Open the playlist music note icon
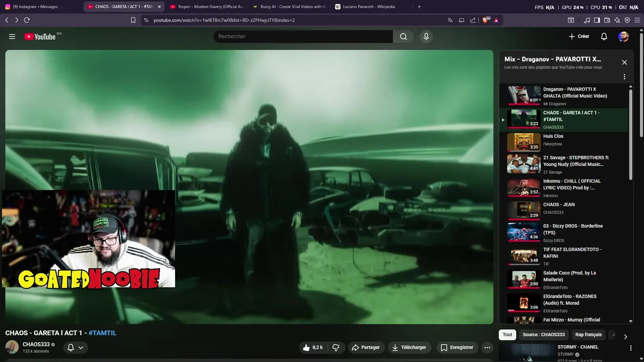This screenshot has width=644, height=362. pos(587,20)
